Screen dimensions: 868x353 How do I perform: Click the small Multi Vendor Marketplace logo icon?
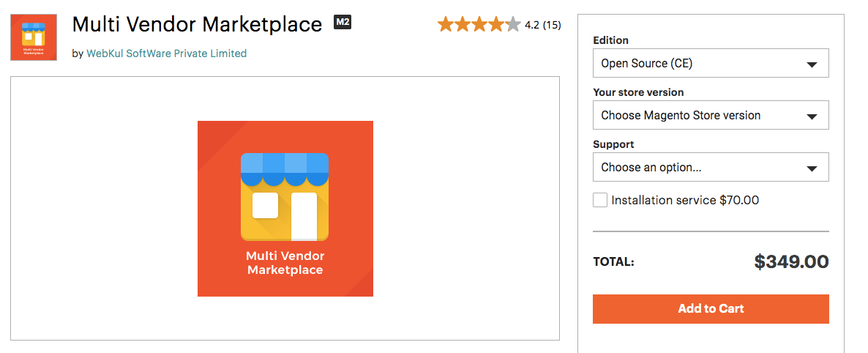(34, 37)
